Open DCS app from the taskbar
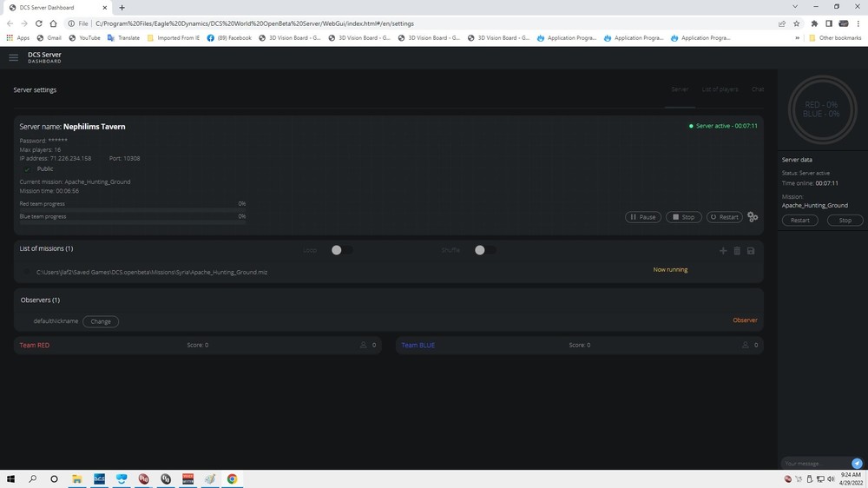The image size is (868, 488). point(99,478)
